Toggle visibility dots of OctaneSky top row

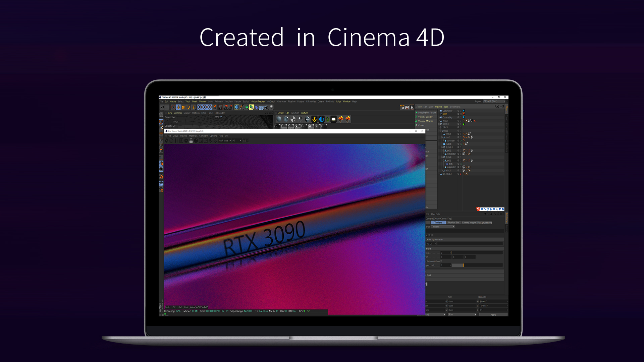[x=460, y=111]
